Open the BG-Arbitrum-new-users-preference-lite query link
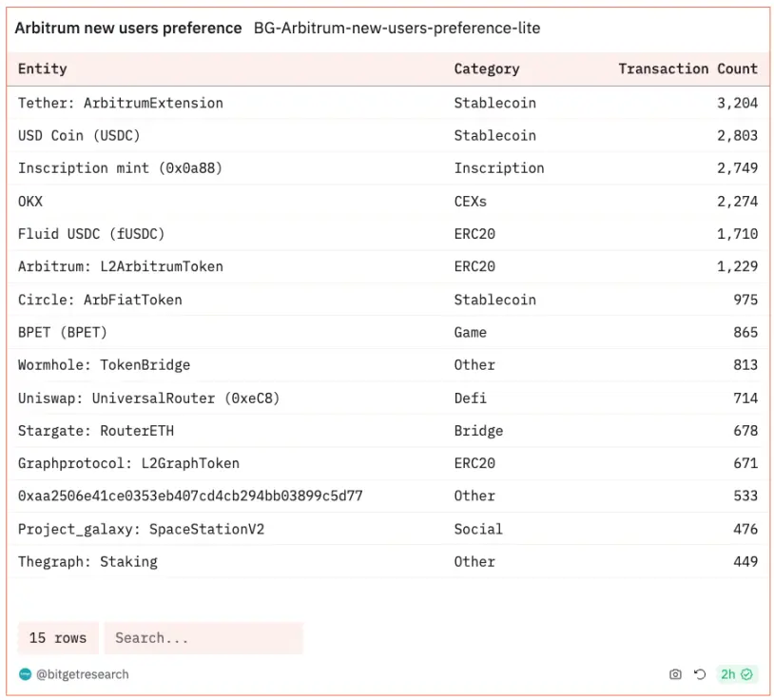Viewport: 774px width, 700px height. [397, 29]
